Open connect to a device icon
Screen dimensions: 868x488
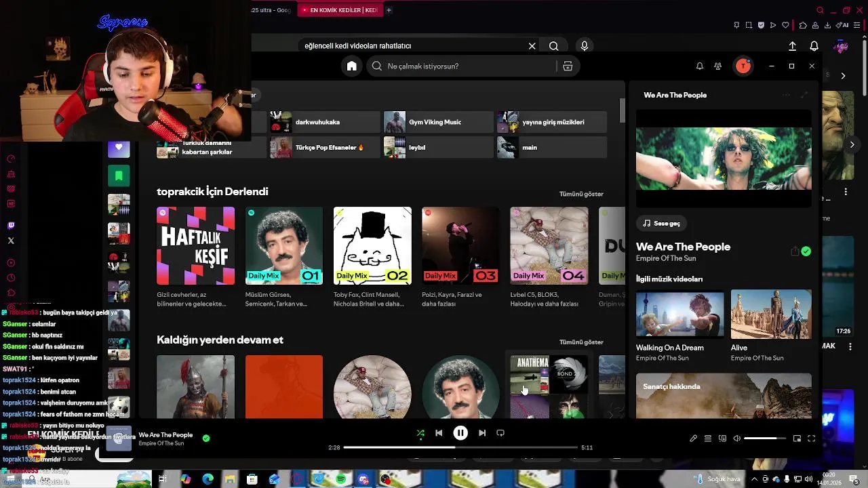coord(722,439)
